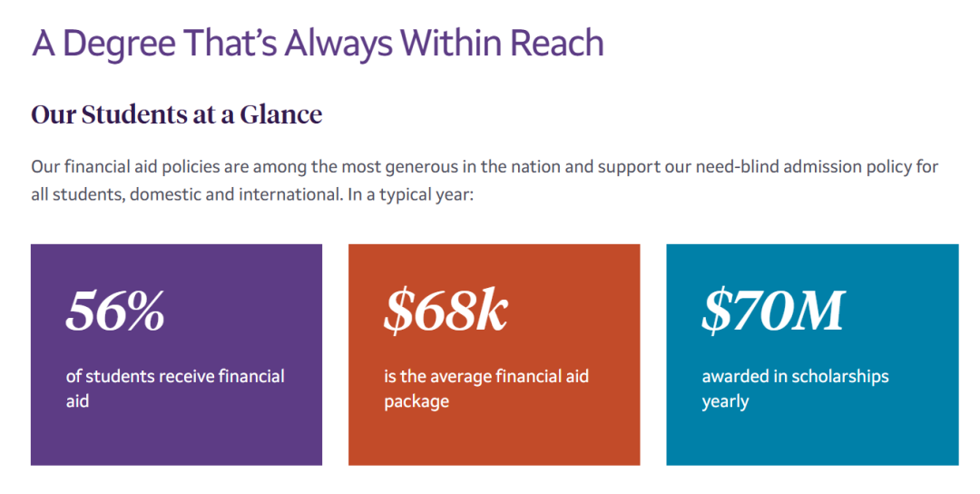Click the $68k figure

[445, 311]
